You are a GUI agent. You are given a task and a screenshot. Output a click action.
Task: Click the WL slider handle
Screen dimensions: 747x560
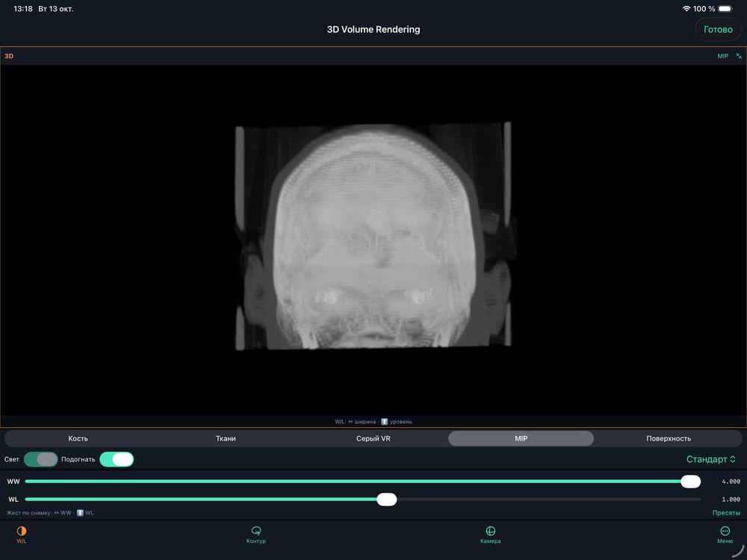coord(387,500)
